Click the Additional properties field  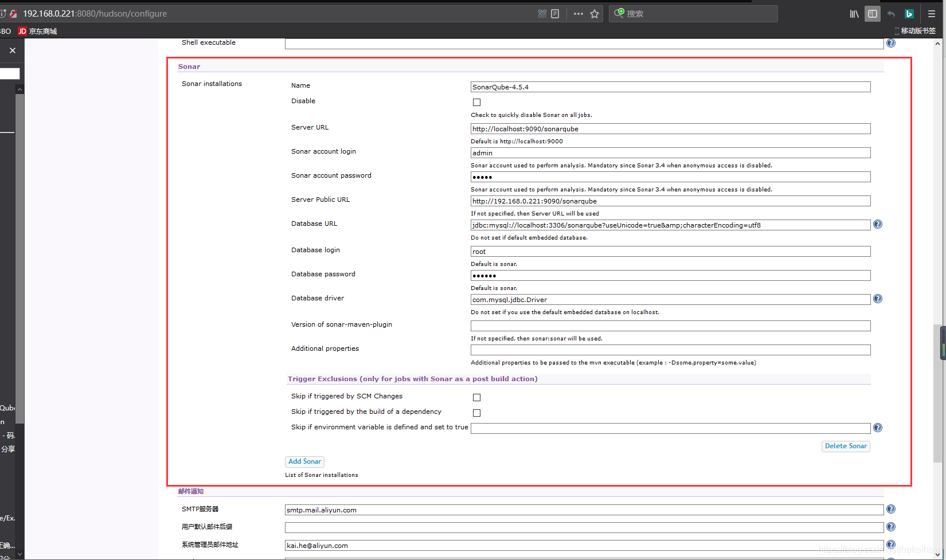[670, 350]
